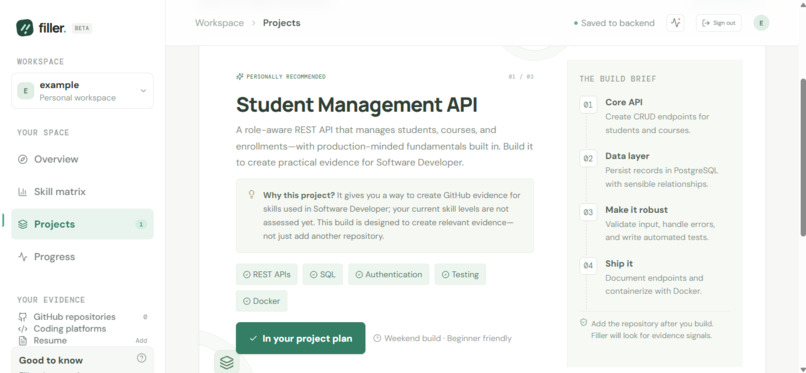Click the Saved to backend status
This screenshot has height=373, width=806.
(x=614, y=23)
